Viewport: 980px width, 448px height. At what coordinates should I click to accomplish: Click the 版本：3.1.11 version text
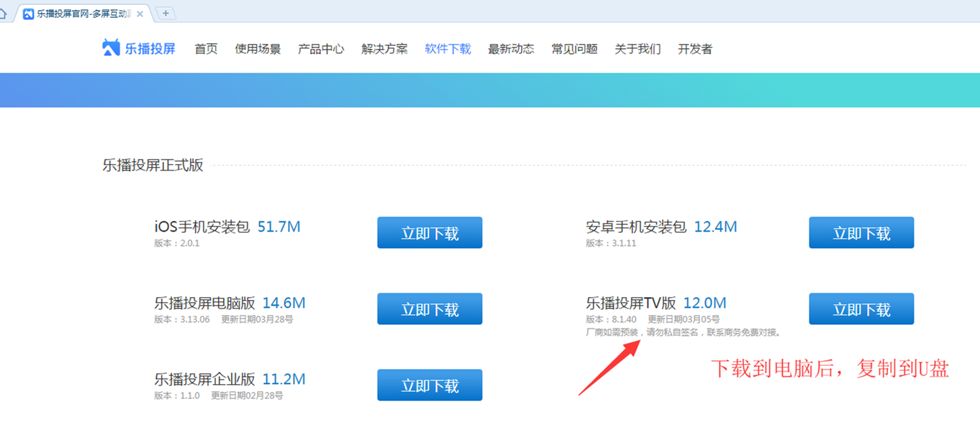611,243
